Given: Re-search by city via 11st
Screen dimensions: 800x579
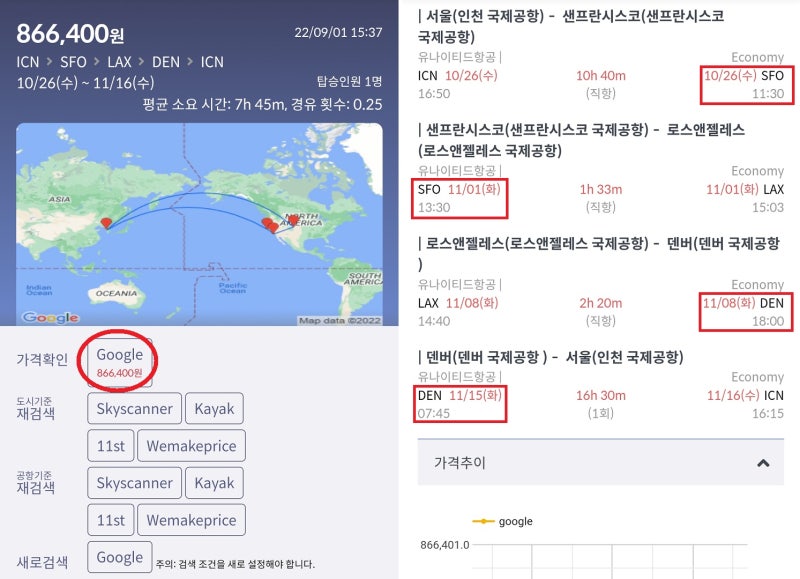Looking at the screenshot, I should 110,445.
